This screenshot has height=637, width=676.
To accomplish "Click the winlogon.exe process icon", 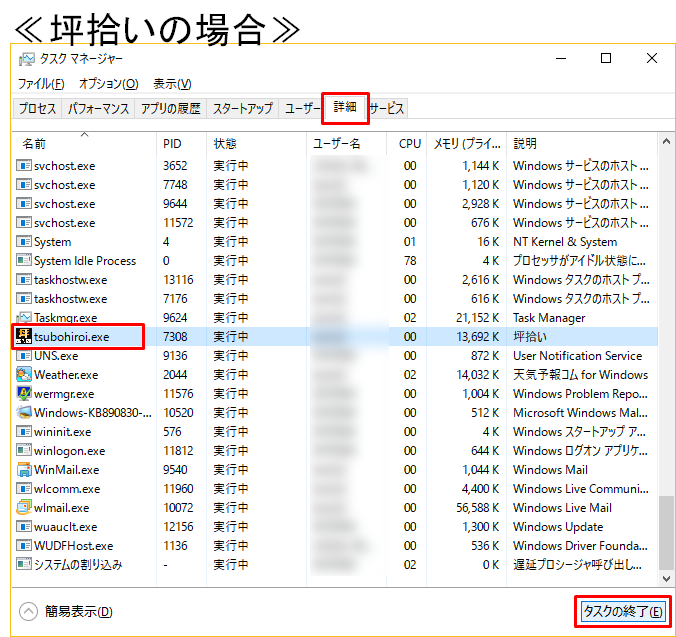I will point(24,450).
